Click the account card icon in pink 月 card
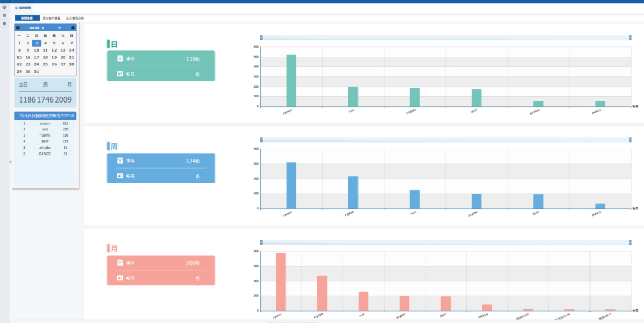 click(x=120, y=278)
